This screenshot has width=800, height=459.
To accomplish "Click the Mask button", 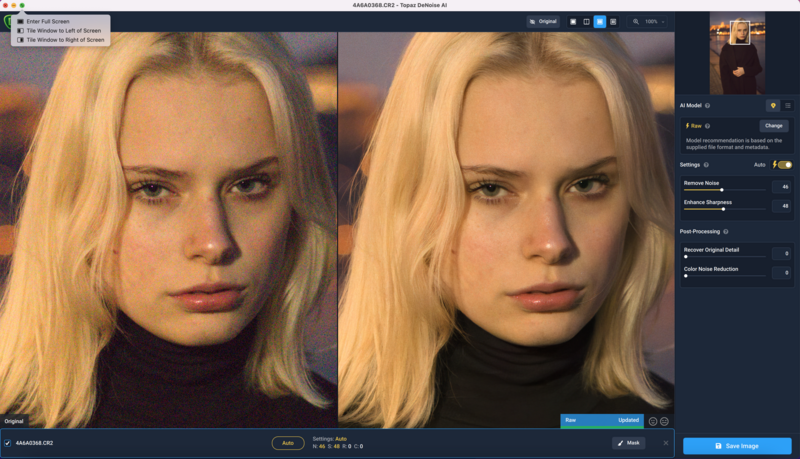I will [629, 443].
